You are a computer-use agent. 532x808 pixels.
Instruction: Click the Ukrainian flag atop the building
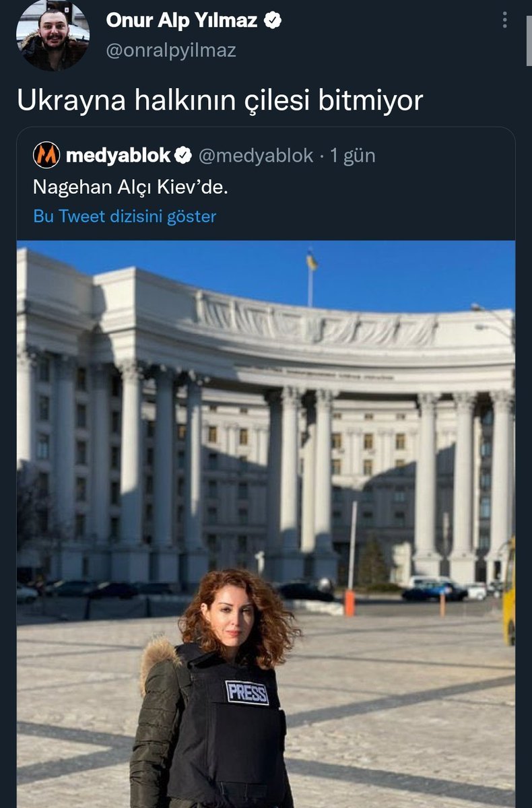tap(312, 261)
